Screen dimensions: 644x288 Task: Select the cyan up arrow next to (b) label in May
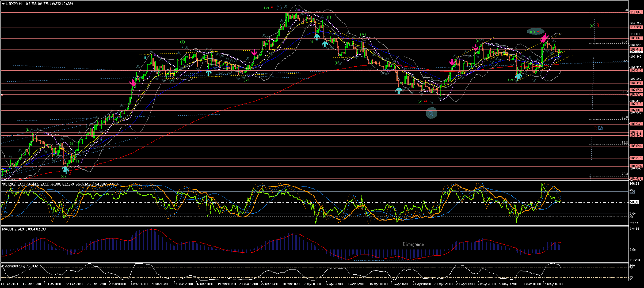[x=518, y=76]
